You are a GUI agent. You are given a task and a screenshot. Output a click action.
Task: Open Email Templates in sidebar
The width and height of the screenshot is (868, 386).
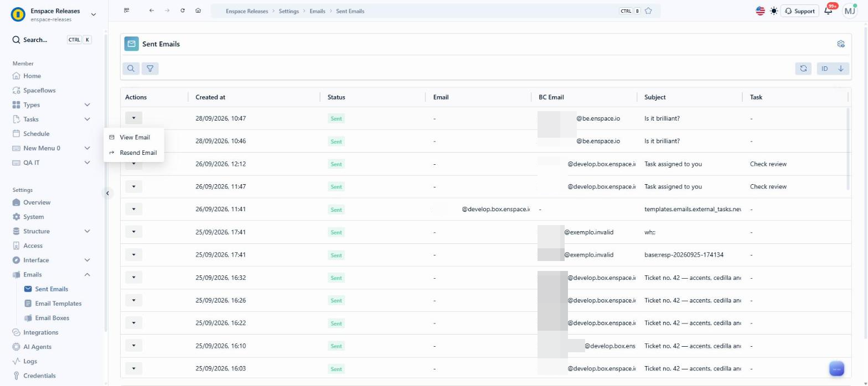[58, 303]
